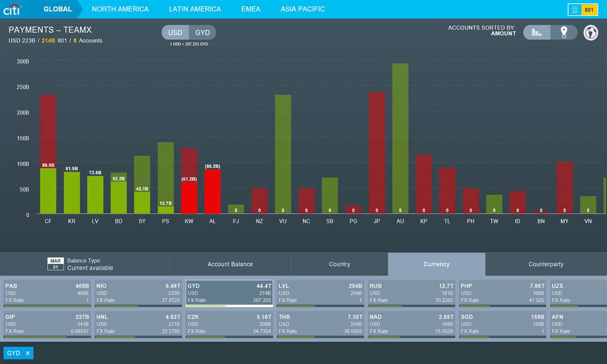Remove the GYD filter with X
Image resolution: width=607 pixels, height=364 pixels.
click(x=27, y=353)
